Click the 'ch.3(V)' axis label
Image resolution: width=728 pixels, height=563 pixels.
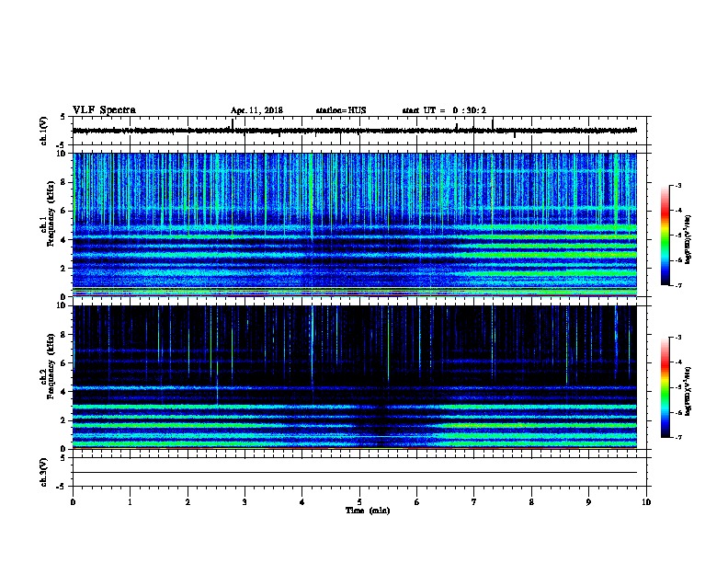tap(43, 472)
